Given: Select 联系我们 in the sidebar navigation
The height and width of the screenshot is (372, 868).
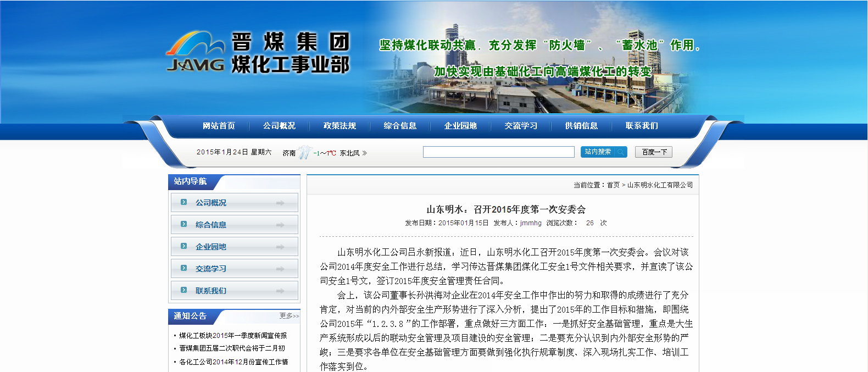Looking at the screenshot, I should point(235,291).
